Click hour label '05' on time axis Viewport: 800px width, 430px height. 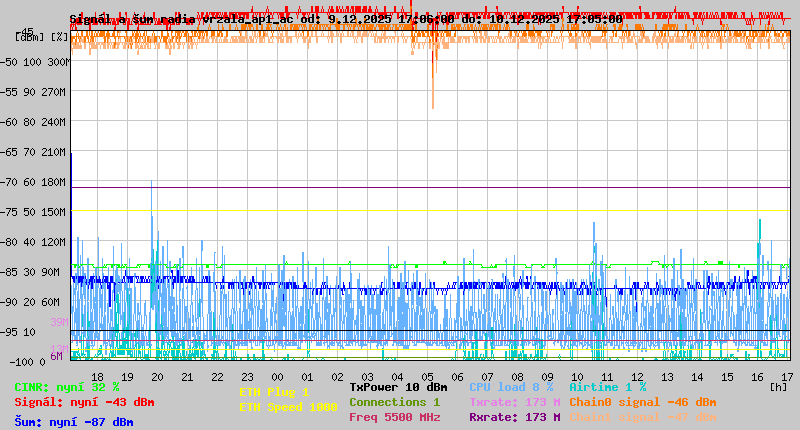click(x=427, y=377)
